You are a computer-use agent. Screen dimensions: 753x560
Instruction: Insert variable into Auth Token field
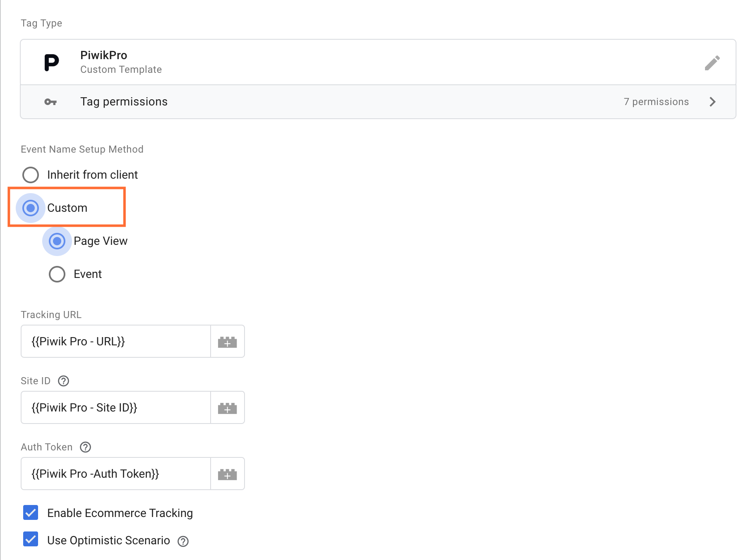(228, 474)
